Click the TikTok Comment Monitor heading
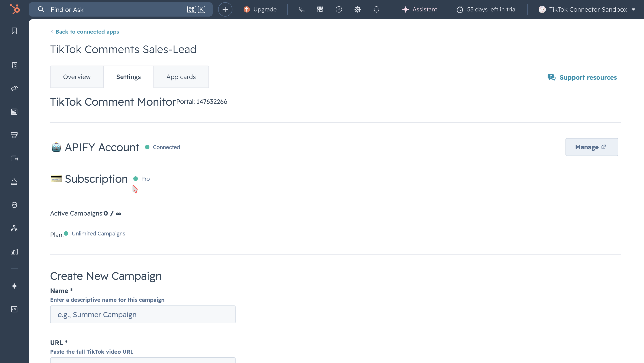 click(x=113, y=102)
